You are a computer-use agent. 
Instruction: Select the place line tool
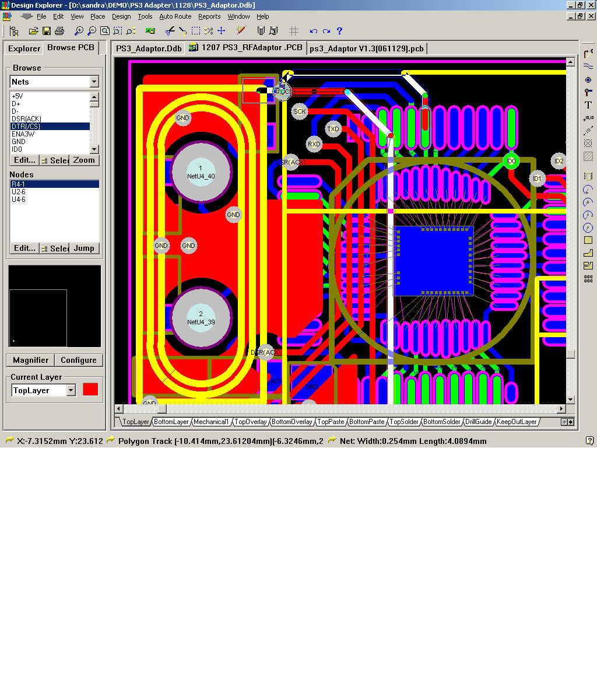588,66
